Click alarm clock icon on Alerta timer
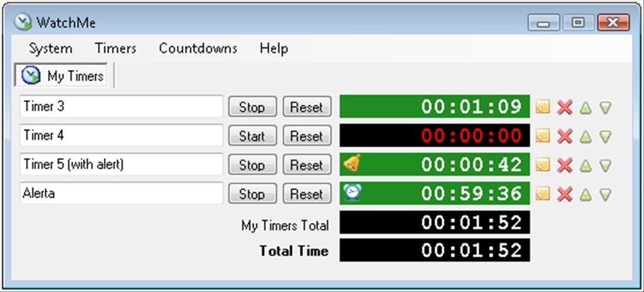Image resolution: width=644 pixels, height=292 pixels. tap(352, 193)
